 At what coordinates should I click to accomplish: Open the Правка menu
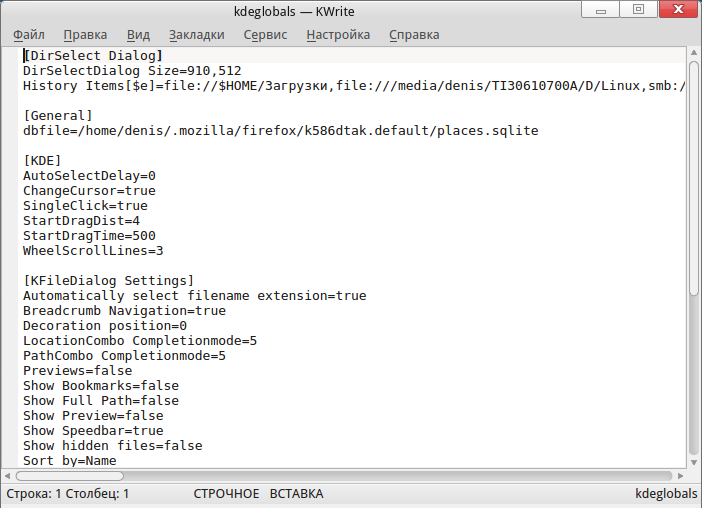click(85, 35)
